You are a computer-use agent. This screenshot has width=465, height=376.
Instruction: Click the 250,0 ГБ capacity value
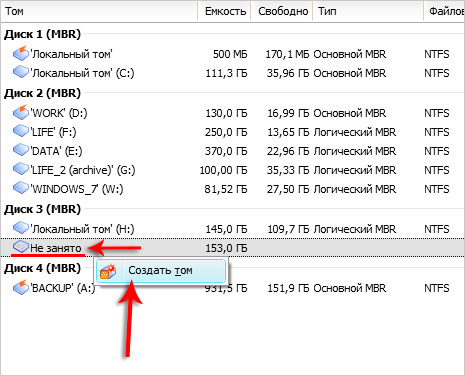(x=226, y=132)
